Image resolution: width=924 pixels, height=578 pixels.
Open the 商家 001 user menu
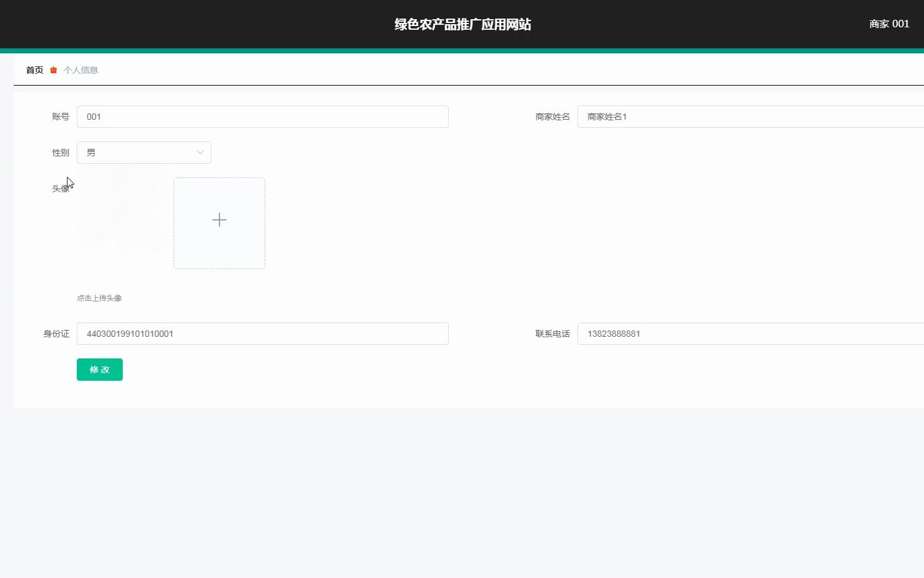click(889, 24)
